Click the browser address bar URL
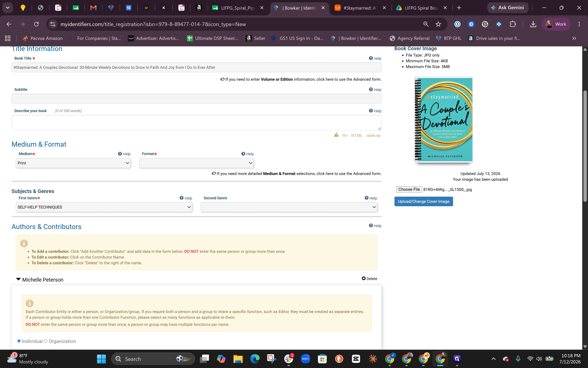 153,24
